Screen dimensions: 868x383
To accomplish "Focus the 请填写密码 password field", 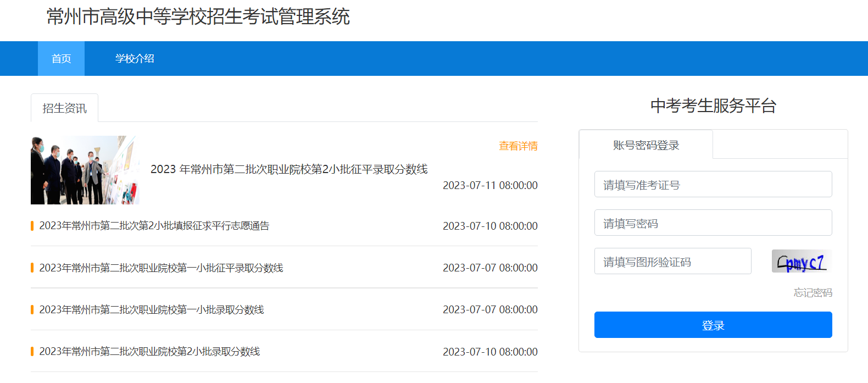I will [x=713, y=223].
